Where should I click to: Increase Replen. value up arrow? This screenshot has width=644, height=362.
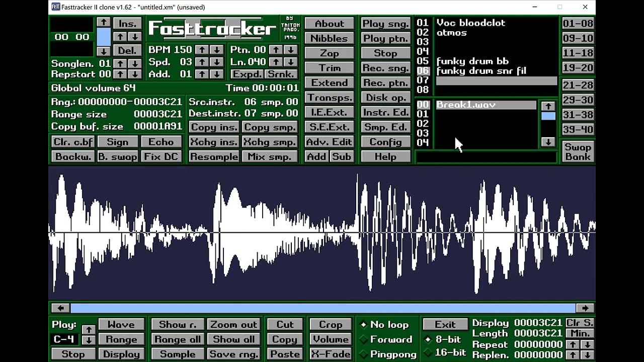coord(573,355)
